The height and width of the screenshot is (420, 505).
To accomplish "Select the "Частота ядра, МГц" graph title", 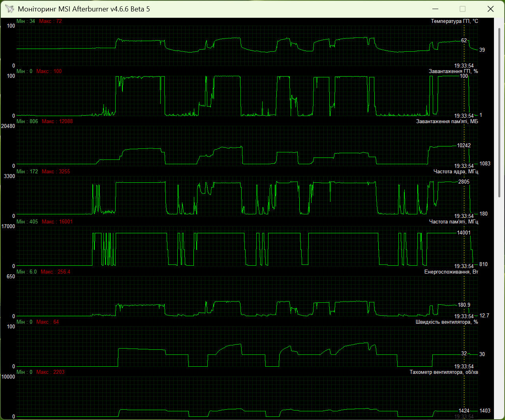I will [456, 172].
